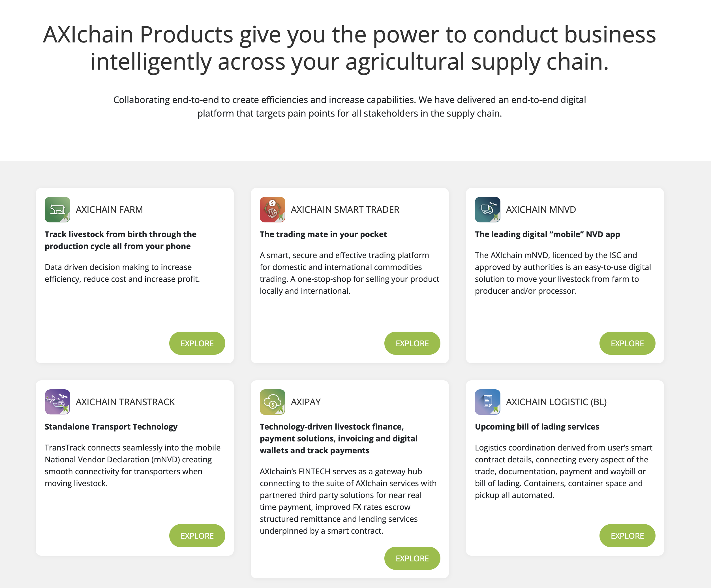This screenshot has height=588, width=711.
Task: Select the AXIPAY Explore button
Action: tap(412, 558)
